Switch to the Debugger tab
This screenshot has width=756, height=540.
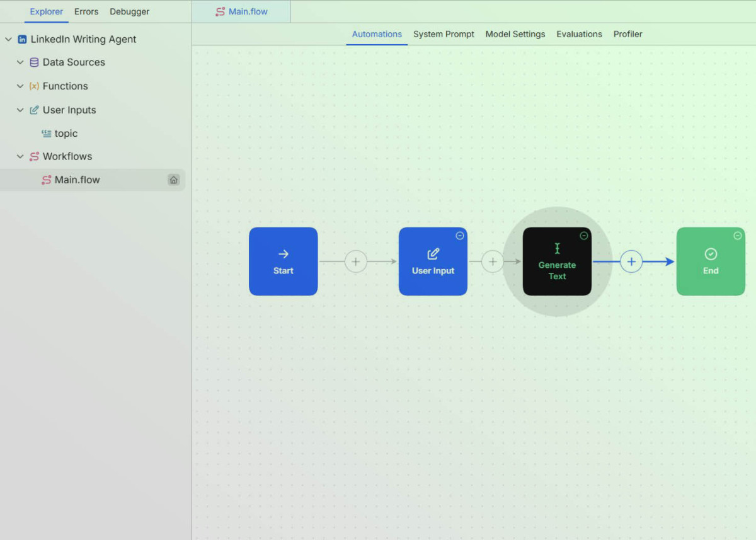(x=129, y=11)
